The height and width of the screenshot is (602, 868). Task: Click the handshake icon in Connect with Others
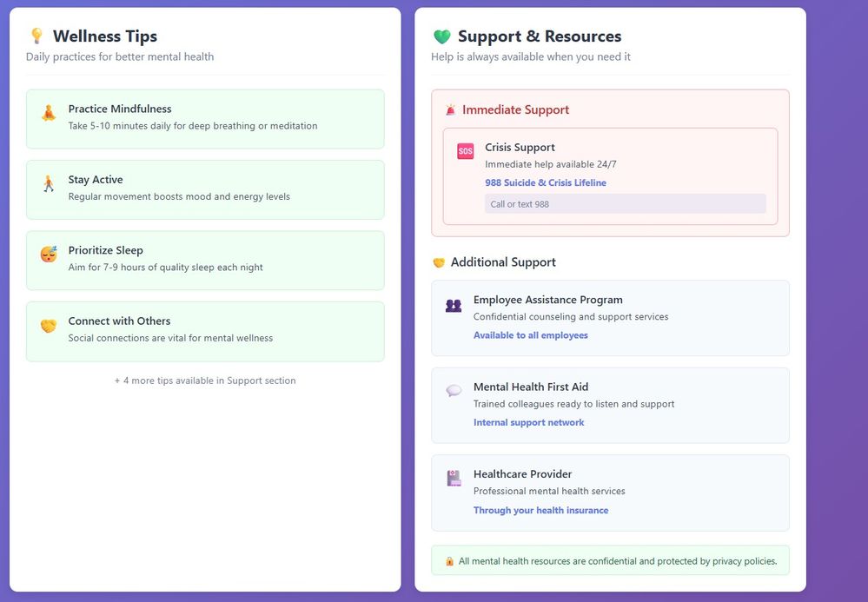click(x=49, y=326)
